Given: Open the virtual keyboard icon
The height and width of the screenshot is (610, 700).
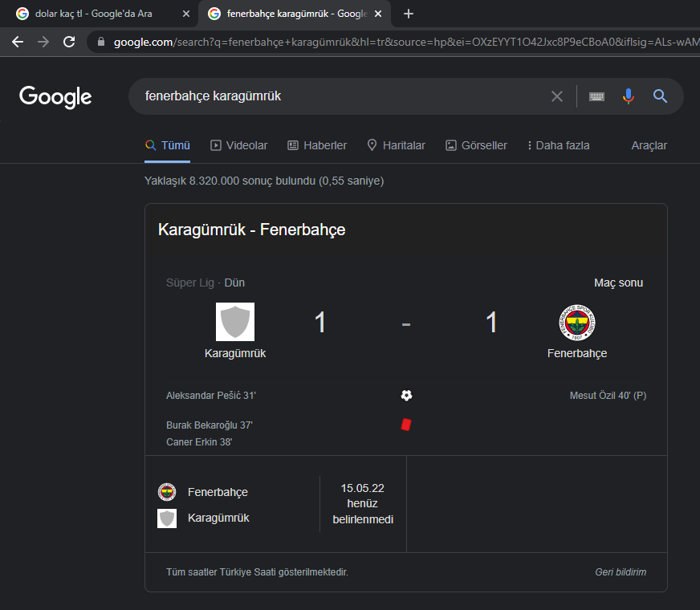Looking at the screenshot, I should [x=596, y=96].
